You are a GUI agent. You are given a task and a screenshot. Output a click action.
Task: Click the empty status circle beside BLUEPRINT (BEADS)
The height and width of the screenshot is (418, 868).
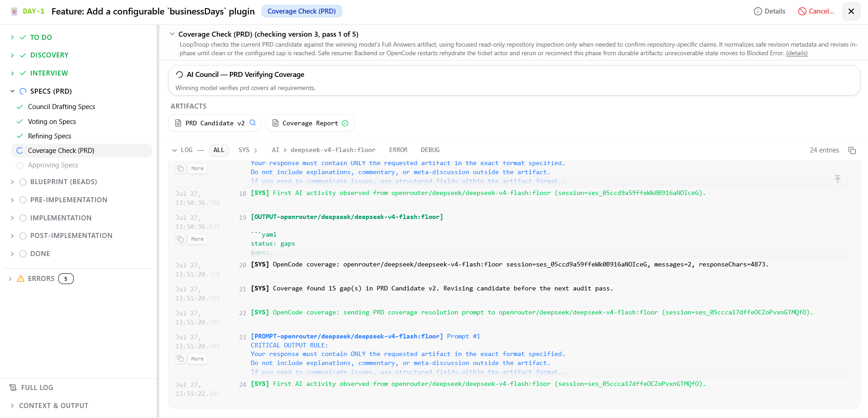click(x=23, y=182)
